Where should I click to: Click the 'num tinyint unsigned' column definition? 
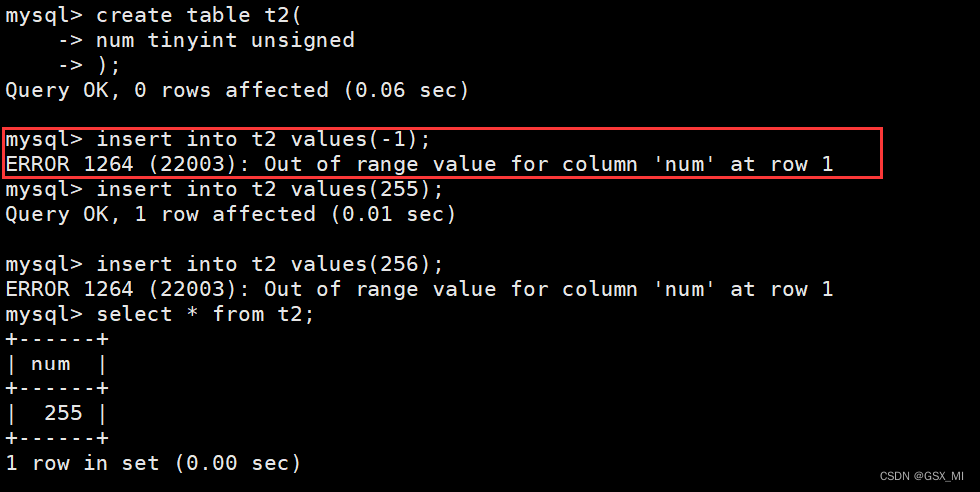pyautogui.click(x=224, y=40)
